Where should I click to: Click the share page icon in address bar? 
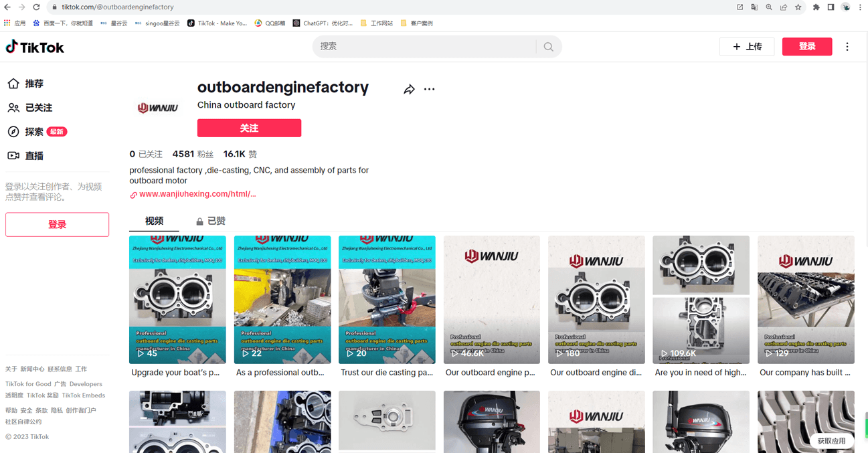(x=784, y=7)
